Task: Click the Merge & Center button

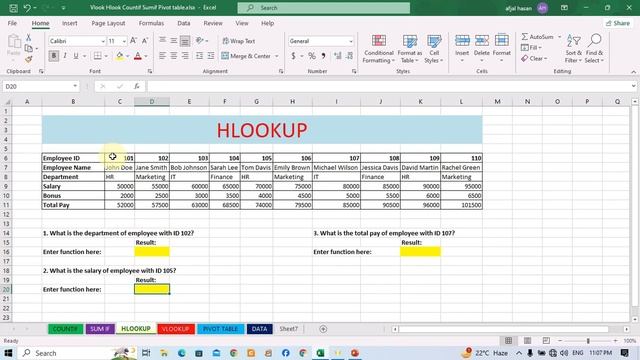Action: [247, 56]
